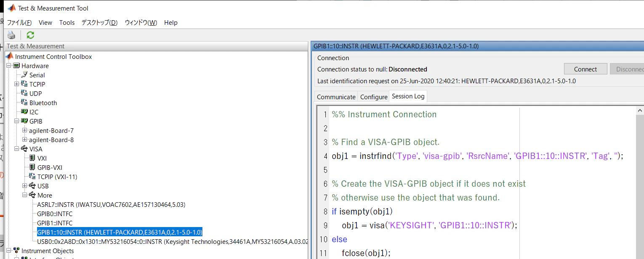Click the I2C node icon
644x259 pixels.
(24, 112)
